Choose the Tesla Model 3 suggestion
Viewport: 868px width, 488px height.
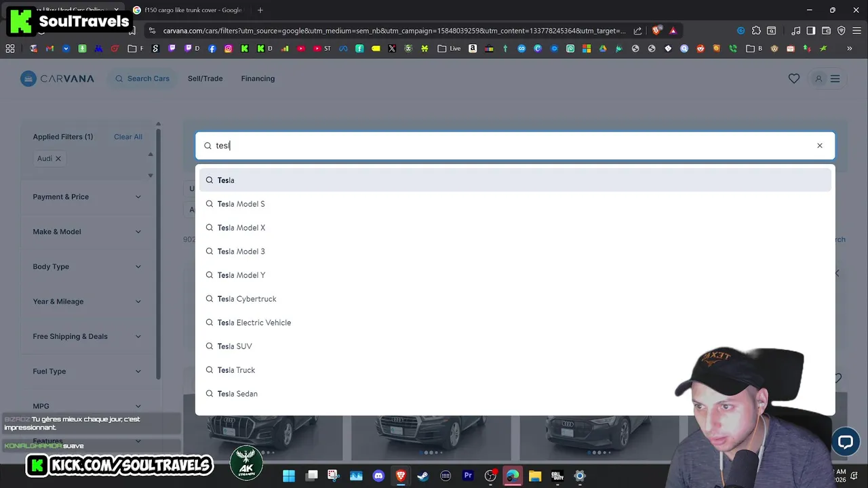click(515, 251)
